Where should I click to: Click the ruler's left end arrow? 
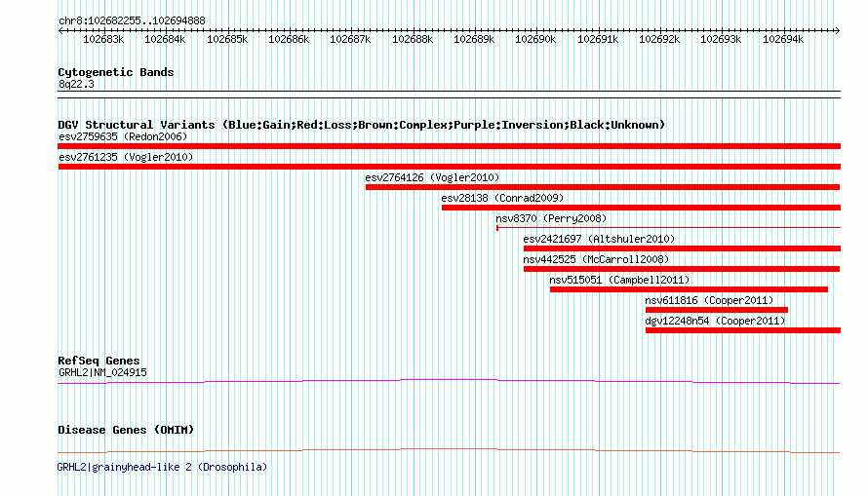point(60,30)
